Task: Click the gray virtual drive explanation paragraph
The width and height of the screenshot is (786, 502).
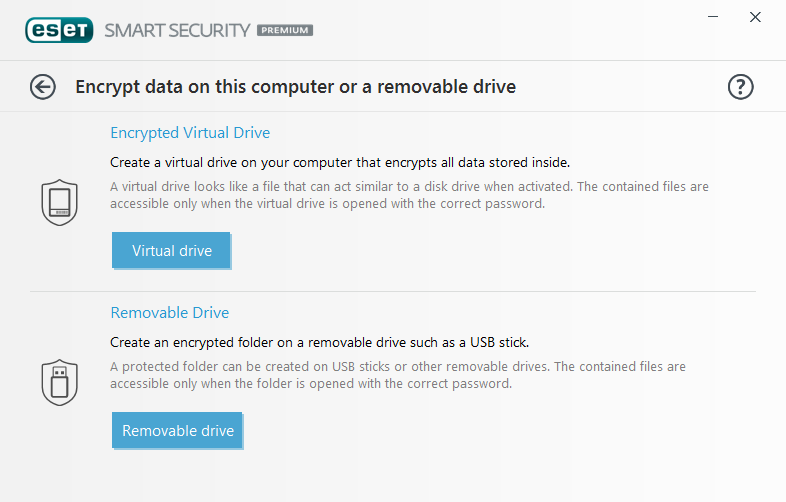Action: (x=409, y=195)
